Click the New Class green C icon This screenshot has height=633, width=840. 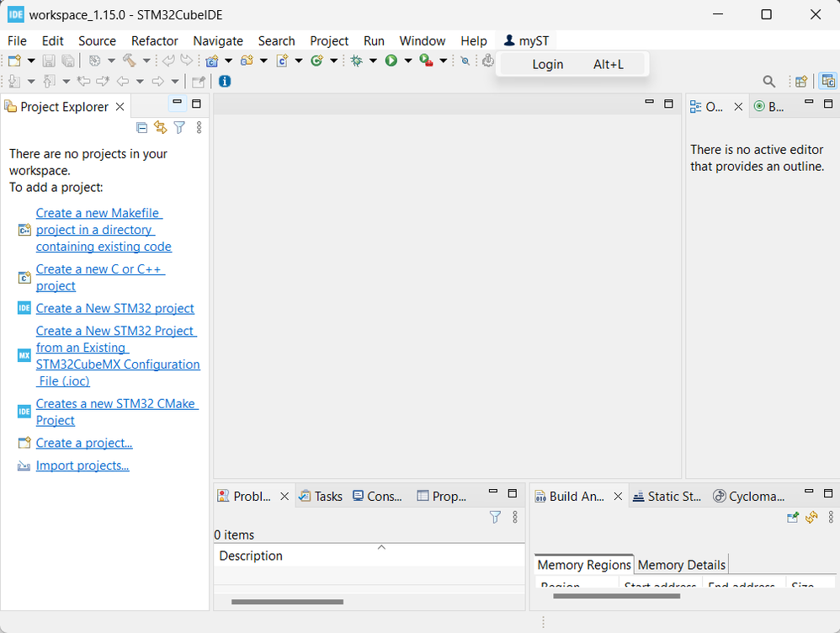316,61
